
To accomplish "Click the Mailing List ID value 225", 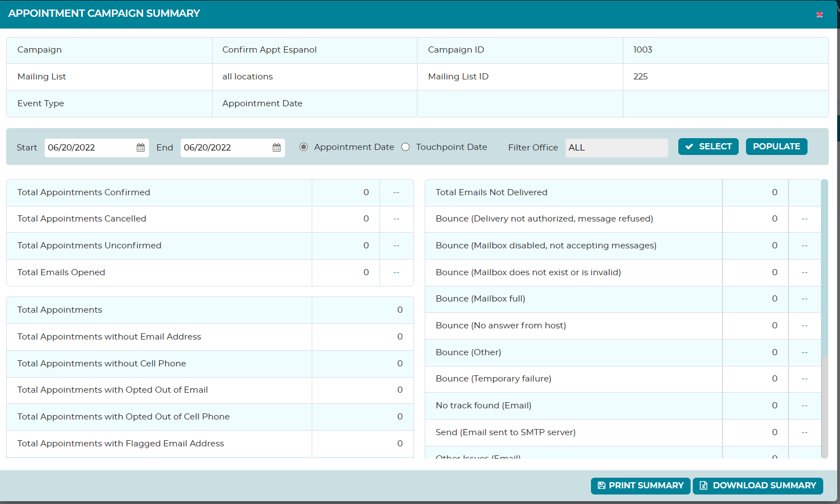I will (640, 77).
